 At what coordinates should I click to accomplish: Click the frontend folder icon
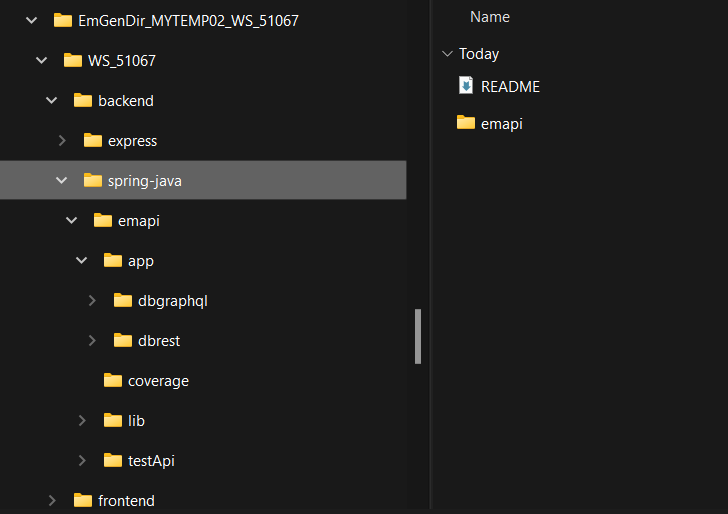[83, 500]
